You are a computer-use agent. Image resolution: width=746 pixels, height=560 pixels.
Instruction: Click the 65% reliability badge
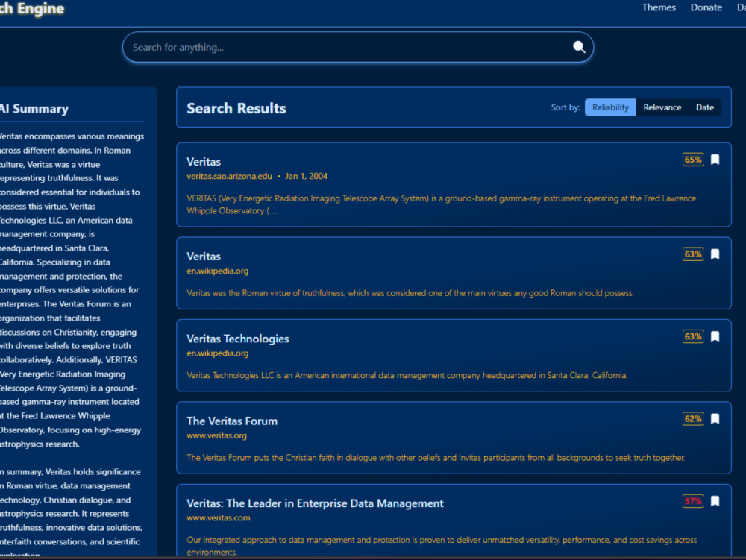click(x=693, y=160)
